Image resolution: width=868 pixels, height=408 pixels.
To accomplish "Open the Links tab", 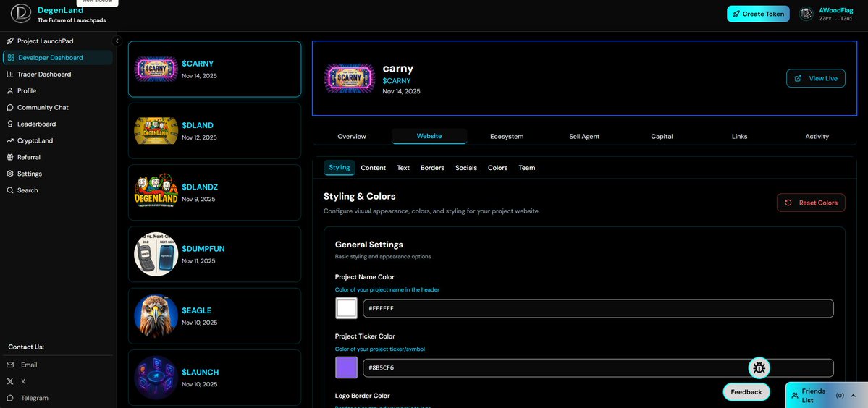I will [739, 137].
